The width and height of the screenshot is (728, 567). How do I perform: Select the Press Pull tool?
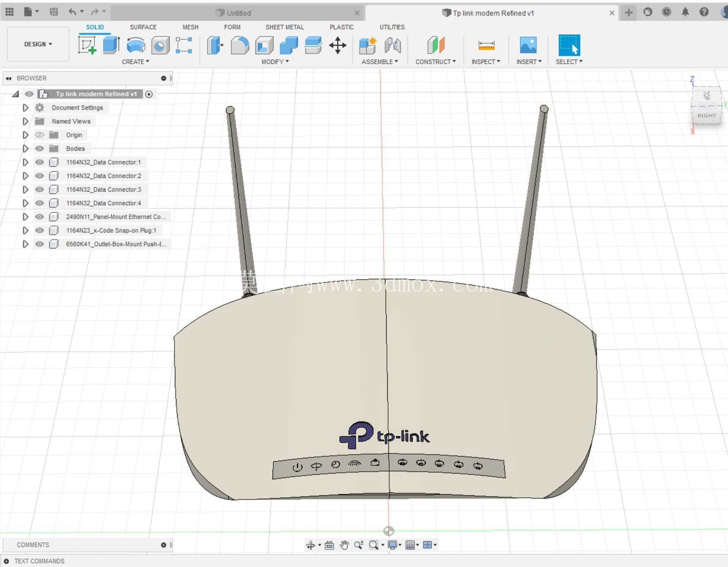(x=215, y=45)
